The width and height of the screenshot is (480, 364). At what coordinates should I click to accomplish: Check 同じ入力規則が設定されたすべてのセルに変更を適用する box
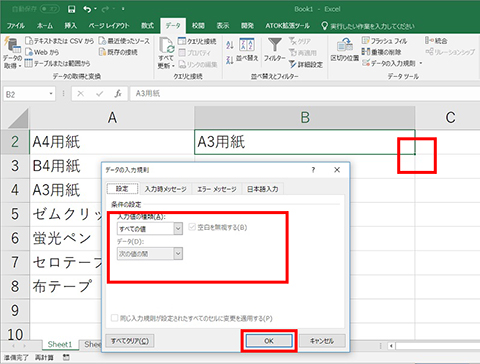tap(114, 318)
